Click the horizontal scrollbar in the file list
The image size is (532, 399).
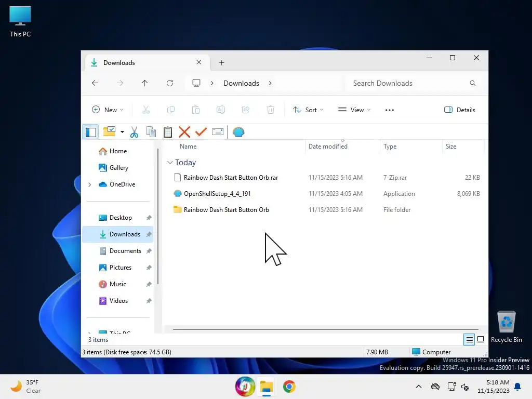click(x=325, y=329)
